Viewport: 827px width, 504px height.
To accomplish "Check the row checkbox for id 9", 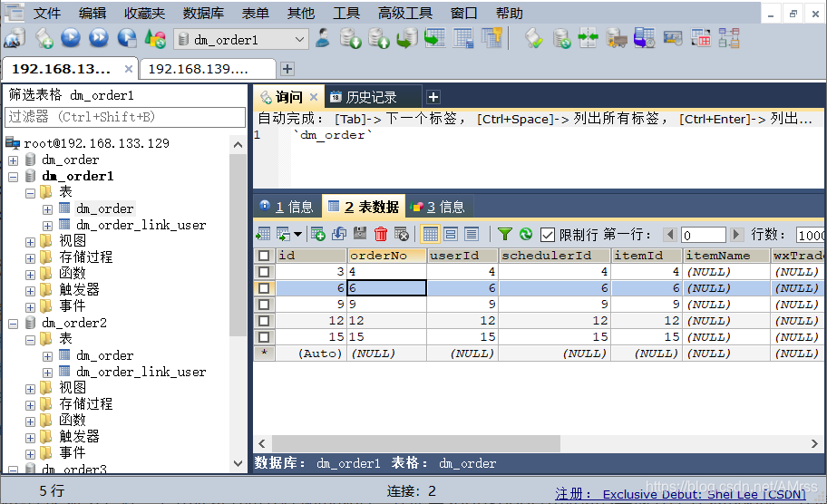I will coord(264,305).
